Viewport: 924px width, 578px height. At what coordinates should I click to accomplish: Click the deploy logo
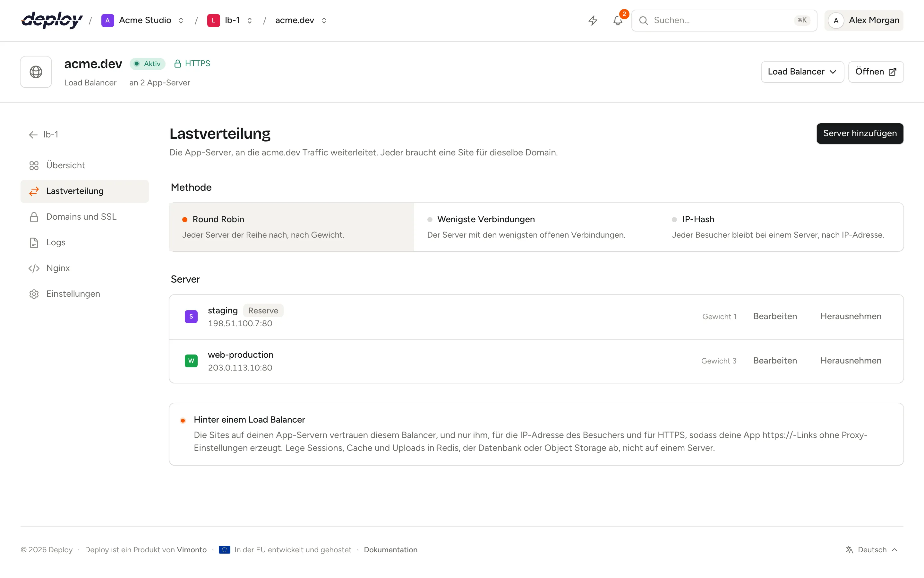[x=52, y=20]
